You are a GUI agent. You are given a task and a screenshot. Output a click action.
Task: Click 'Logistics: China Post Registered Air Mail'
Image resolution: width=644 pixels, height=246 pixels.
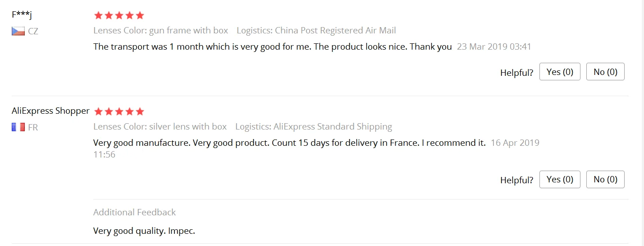[316, 31]
